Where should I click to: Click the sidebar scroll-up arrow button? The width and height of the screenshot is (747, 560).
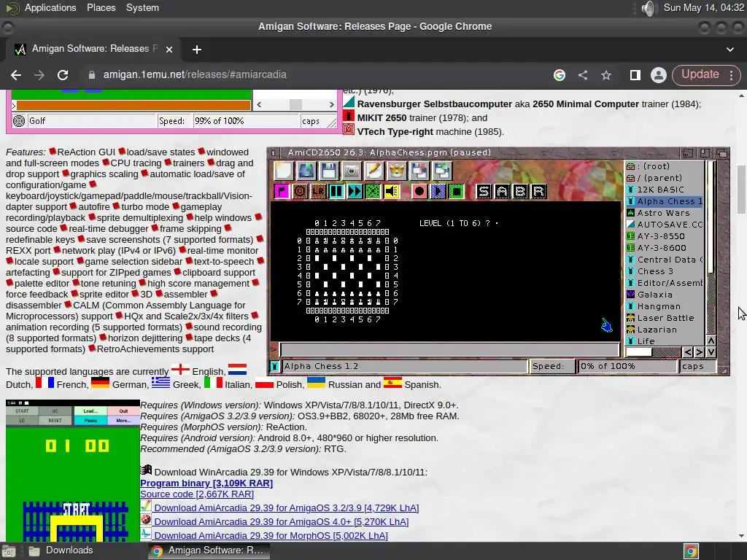711,341
